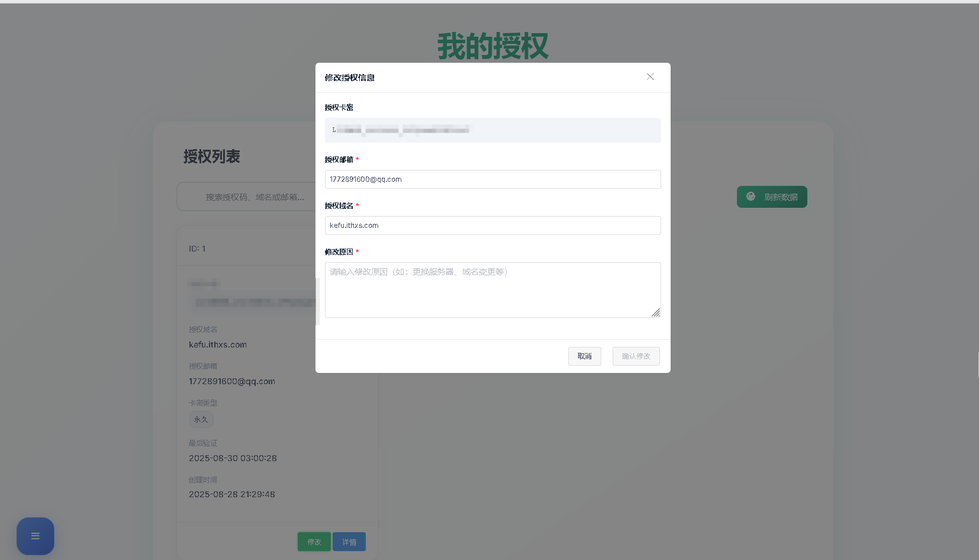Close the 修改授权信息 dialog via X icon
The height and width of the screenshot is (560, 979).
(650, 77)
